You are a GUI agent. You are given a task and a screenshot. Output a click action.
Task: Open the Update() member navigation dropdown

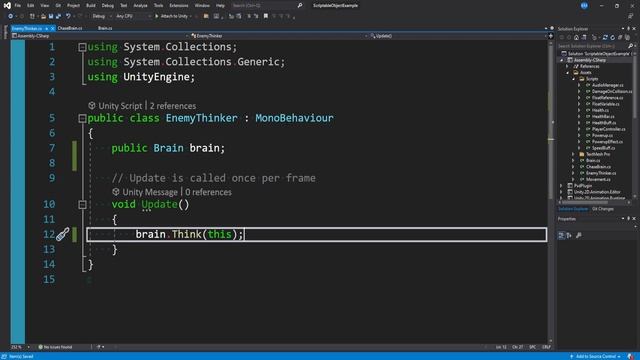tap(458, 36)
